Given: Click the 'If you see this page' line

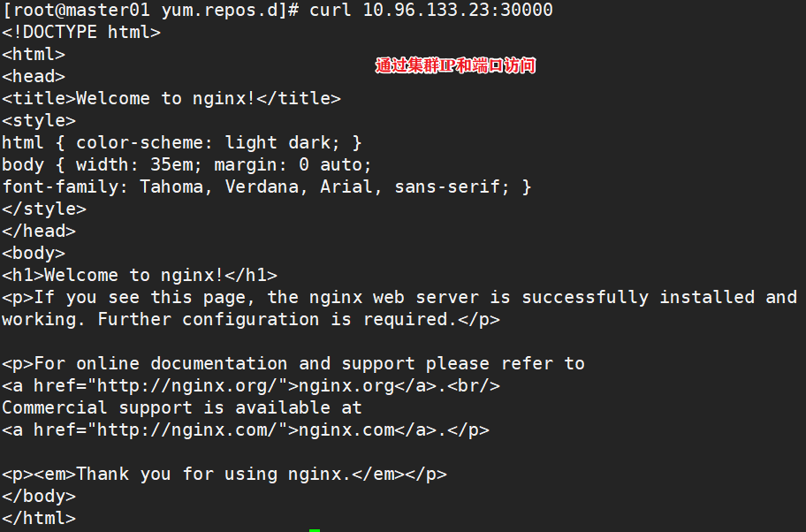Looking at the screenshot, I should click(x=399, y=298).
